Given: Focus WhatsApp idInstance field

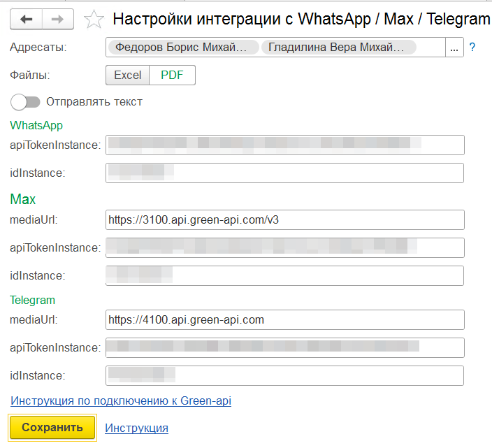Looking at the screenshot, I should (x=285, y=173).
